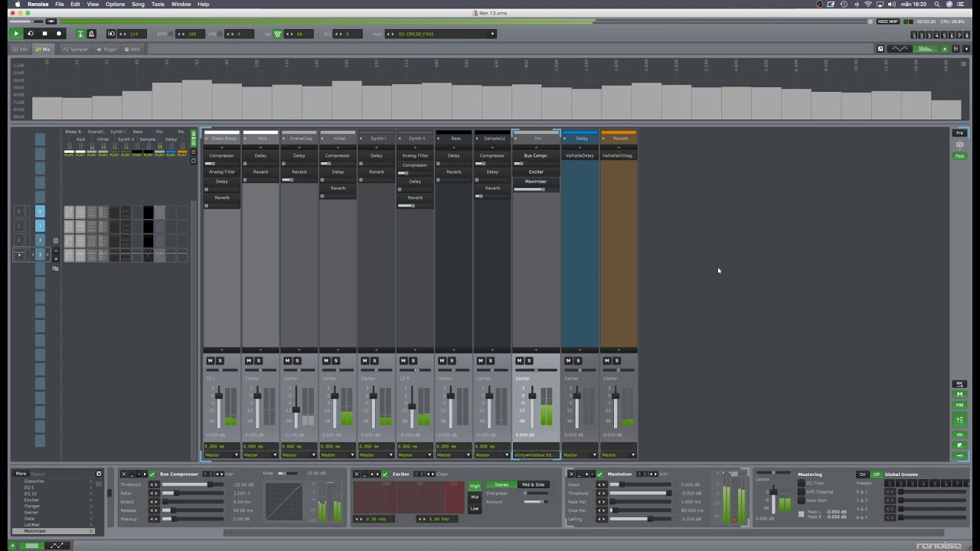Switch to the Plugin tab

point(107,49)
